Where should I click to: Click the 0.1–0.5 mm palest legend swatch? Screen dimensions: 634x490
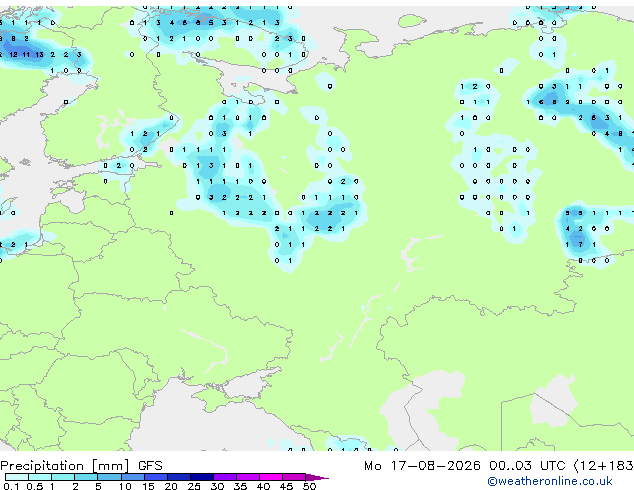[x=17, y=477]
